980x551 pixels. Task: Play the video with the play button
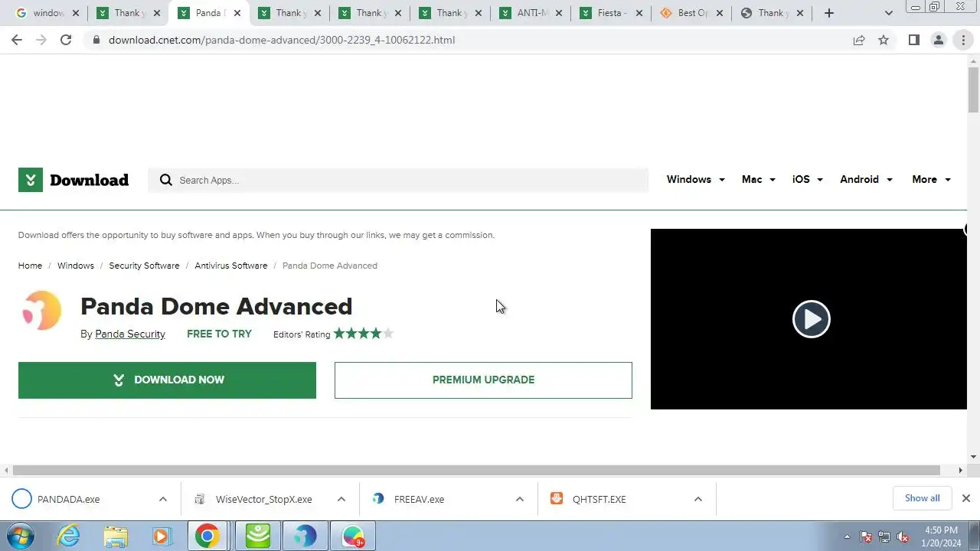click(811, 319)
